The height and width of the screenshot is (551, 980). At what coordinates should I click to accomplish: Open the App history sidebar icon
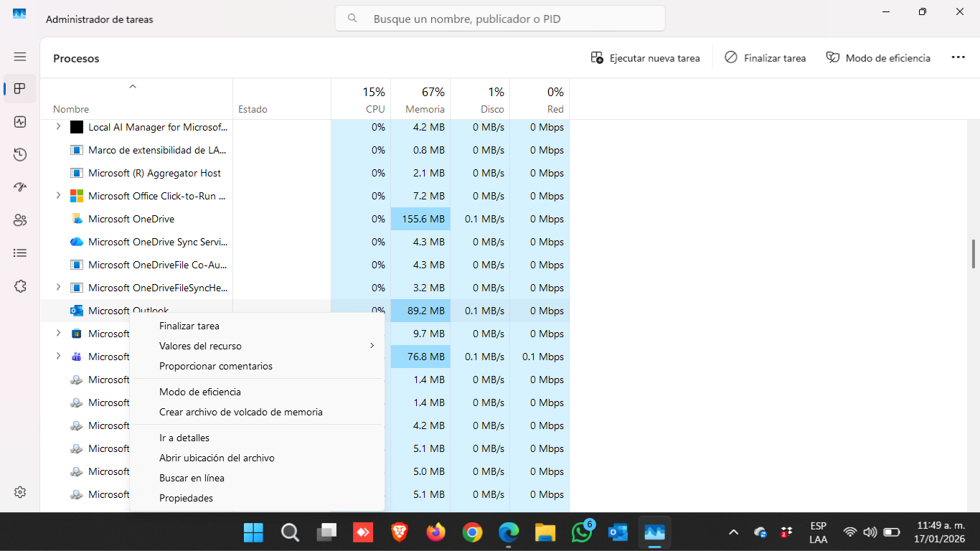[20, 155]
